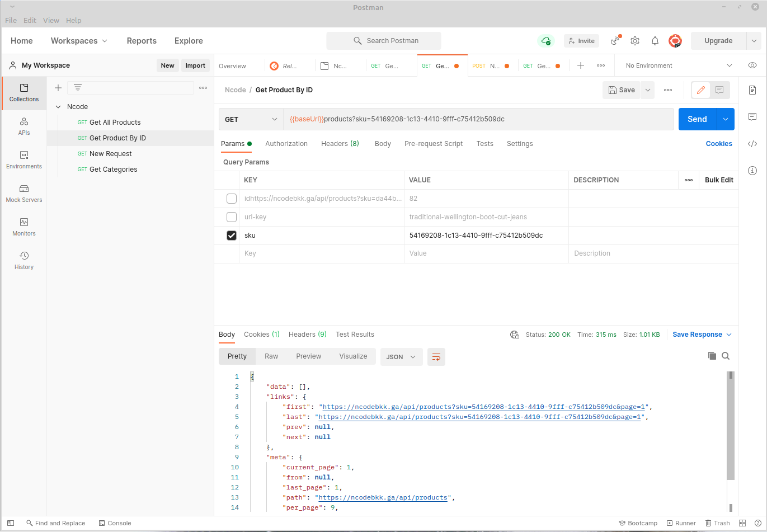The height and width of the screenshot is (532, 767).
Task: Click the cloud sync status icon
Action: click(x=545, y=41)
